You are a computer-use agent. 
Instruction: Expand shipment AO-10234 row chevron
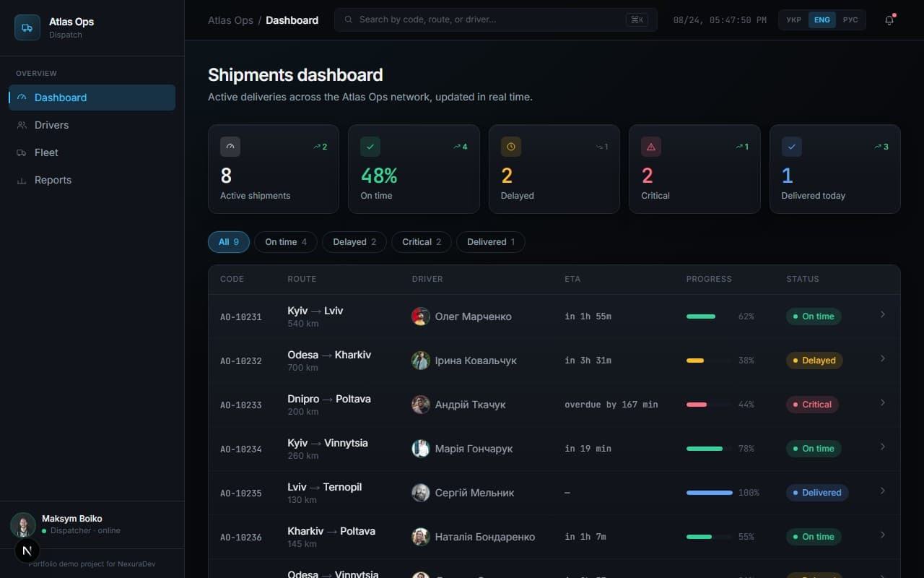882,447
